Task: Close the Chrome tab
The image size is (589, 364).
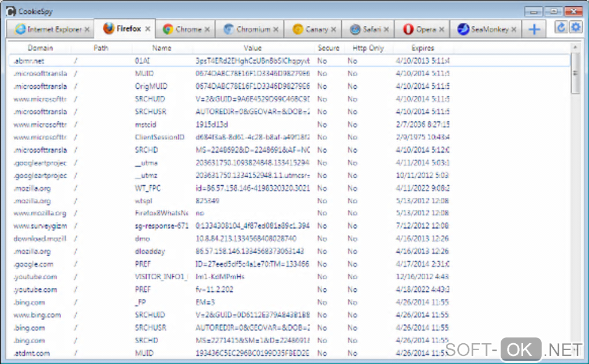Action: point(207,29)
